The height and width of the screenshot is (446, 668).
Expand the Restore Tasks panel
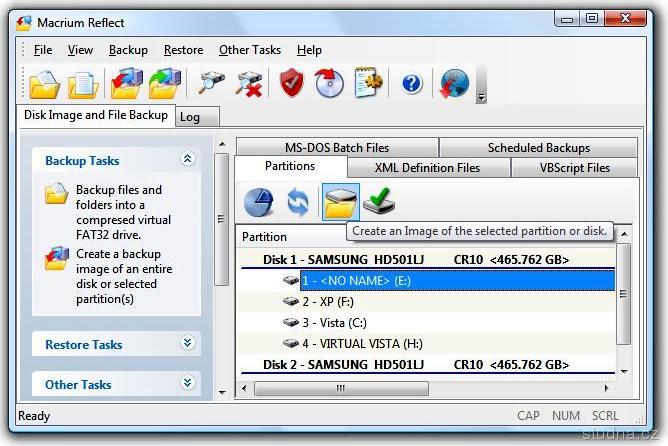pyautogui.click(x=187, y=343)
